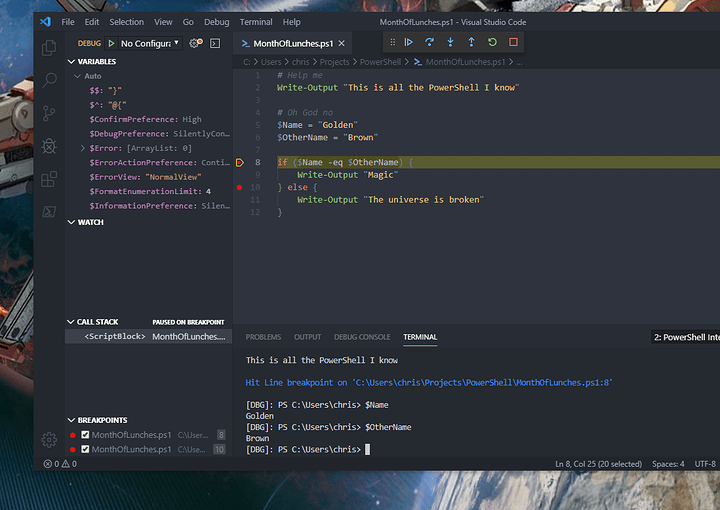Collapse the BREAKPOINTS section

[x=71, y=420]
